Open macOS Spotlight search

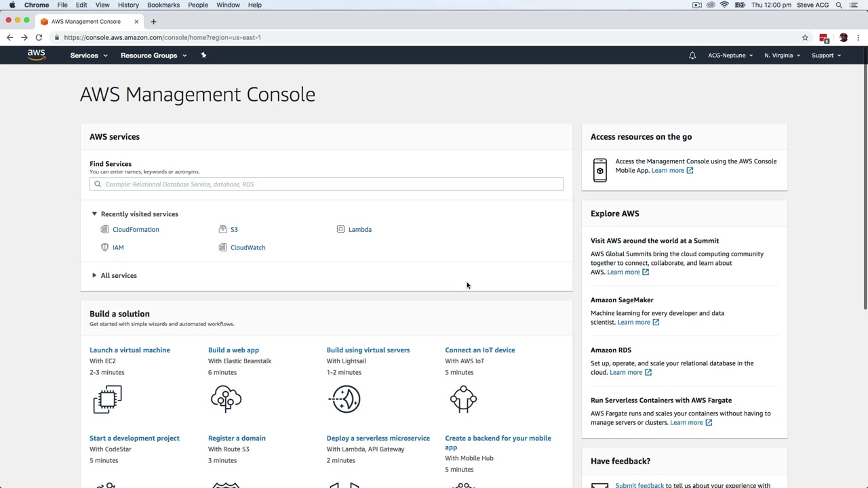pos(839,5)
